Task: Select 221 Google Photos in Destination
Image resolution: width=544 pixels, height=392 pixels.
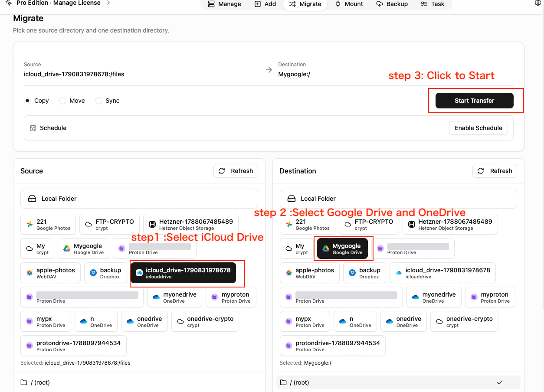Action: click(308, 224)
